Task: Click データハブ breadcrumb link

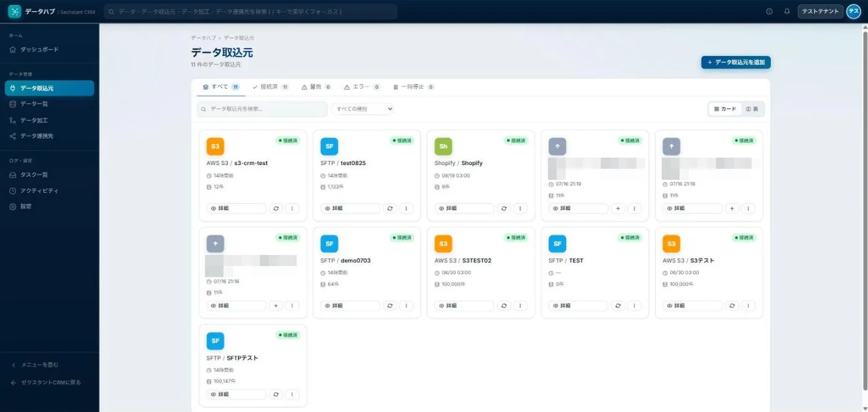Action: (x=203, y=38)
